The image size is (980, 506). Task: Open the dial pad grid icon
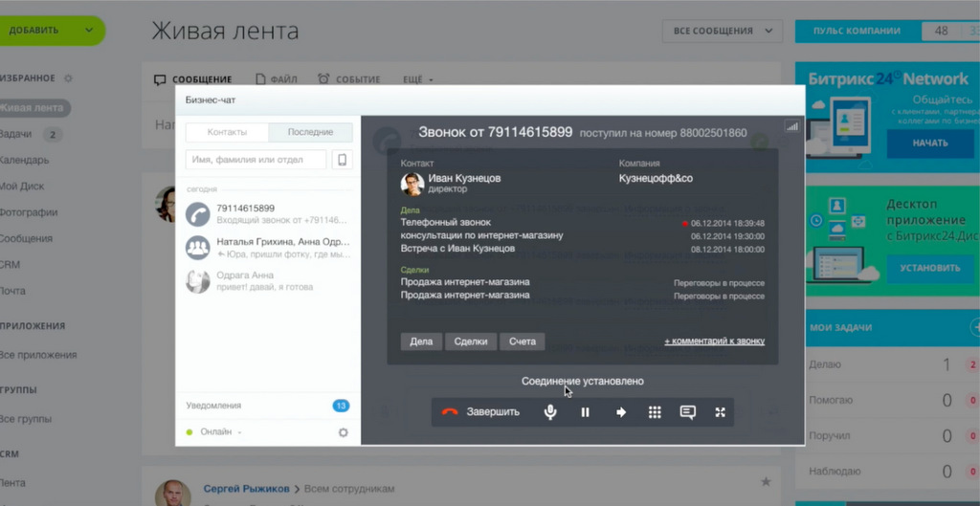pyautogui.click(x=655, y=412)
